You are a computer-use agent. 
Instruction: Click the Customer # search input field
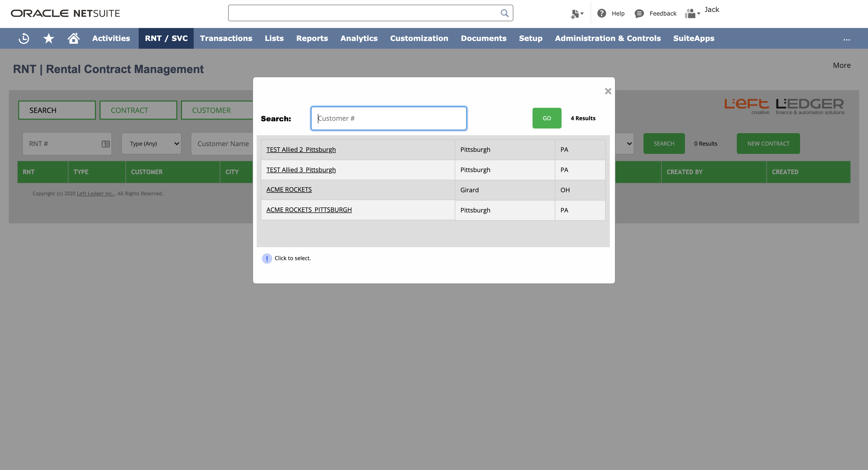click(388, 118)
